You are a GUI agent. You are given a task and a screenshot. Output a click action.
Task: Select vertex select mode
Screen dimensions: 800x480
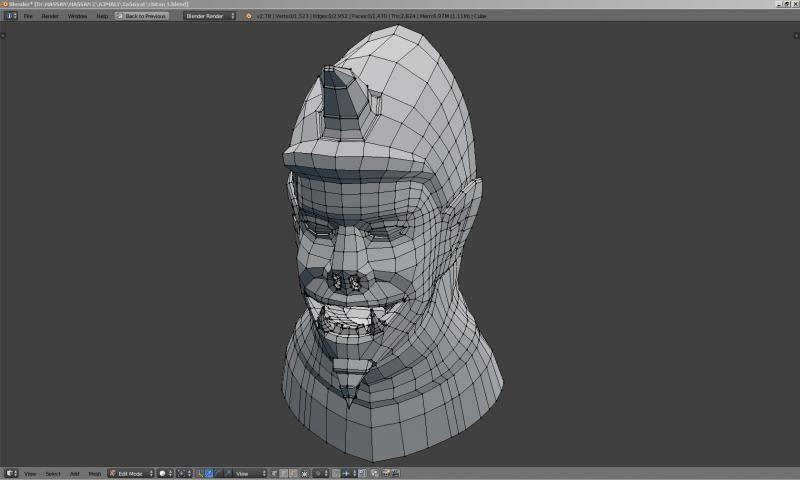coord(276,473)
